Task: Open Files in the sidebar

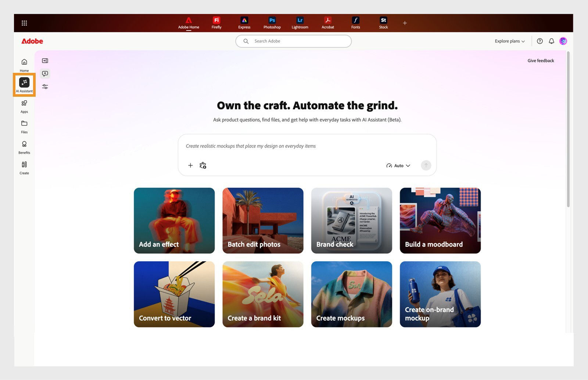Action: click(24, 127)
